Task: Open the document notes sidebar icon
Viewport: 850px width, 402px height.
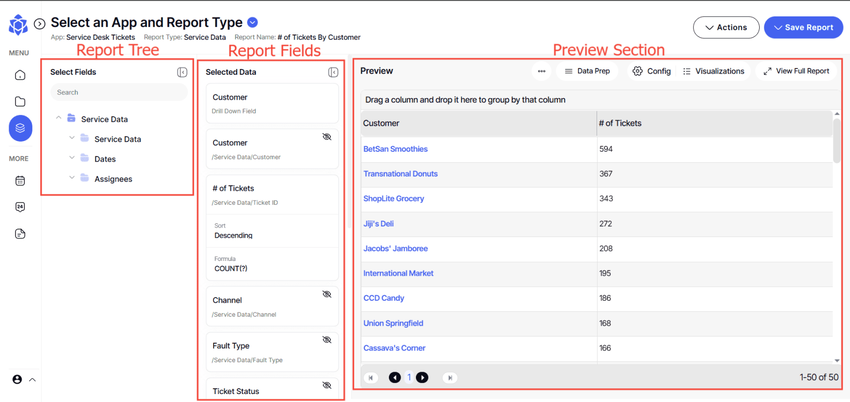Action: click(x=20, y=234)
